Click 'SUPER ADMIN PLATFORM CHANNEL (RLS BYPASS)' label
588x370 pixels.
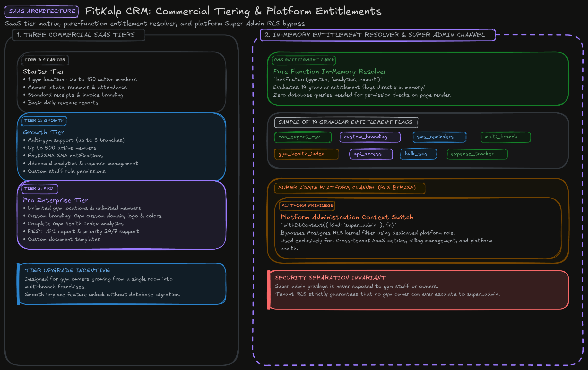click(x=349, y=188)
